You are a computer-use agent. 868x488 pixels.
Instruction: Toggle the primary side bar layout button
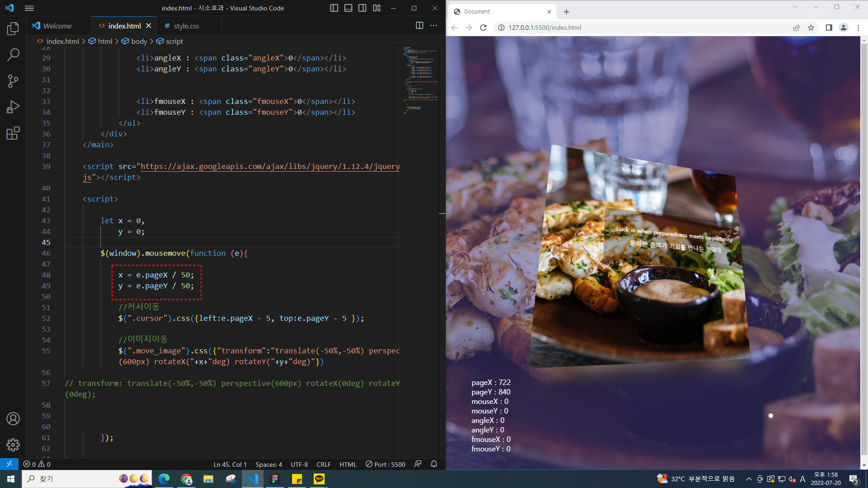click(x=334, y=8)
